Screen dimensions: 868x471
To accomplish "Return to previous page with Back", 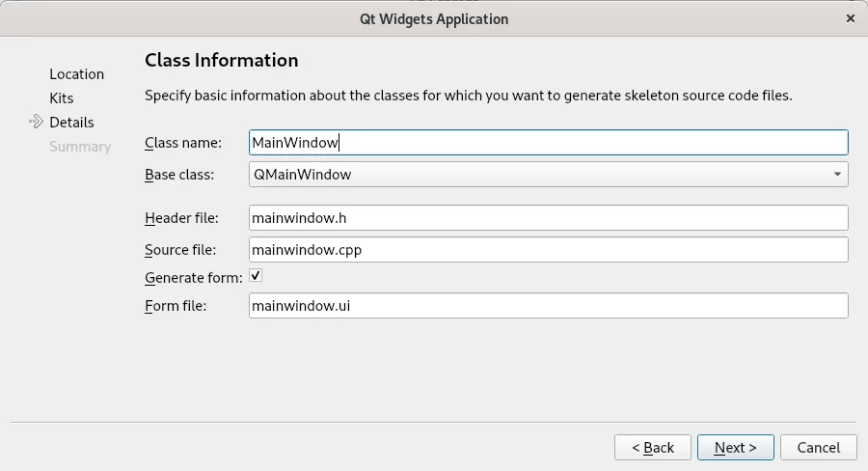I will (x=653, y=447).
